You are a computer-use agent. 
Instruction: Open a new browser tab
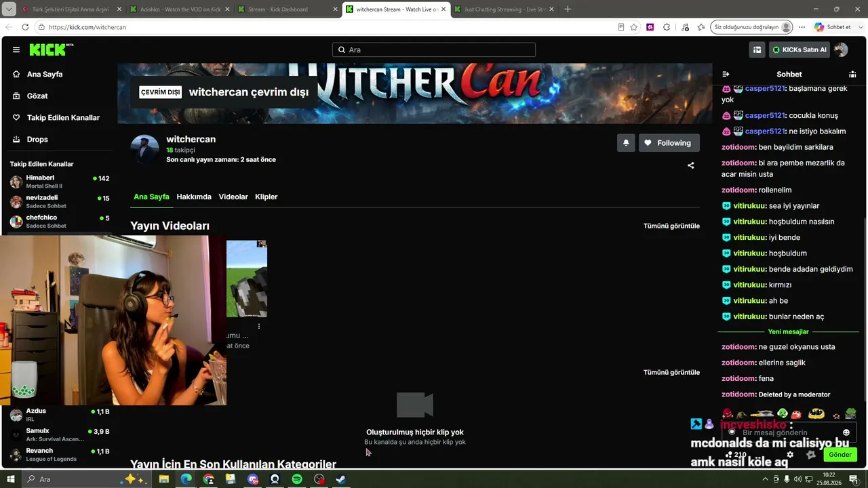click(568, 9)
